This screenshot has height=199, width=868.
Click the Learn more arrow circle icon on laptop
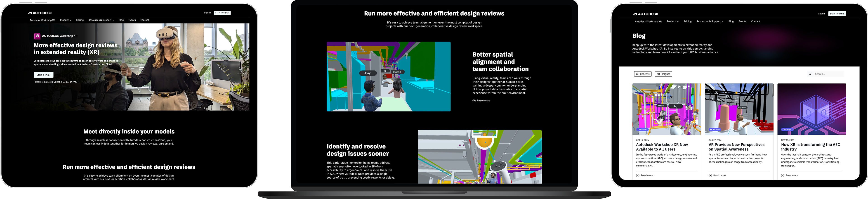pos(474,100)
